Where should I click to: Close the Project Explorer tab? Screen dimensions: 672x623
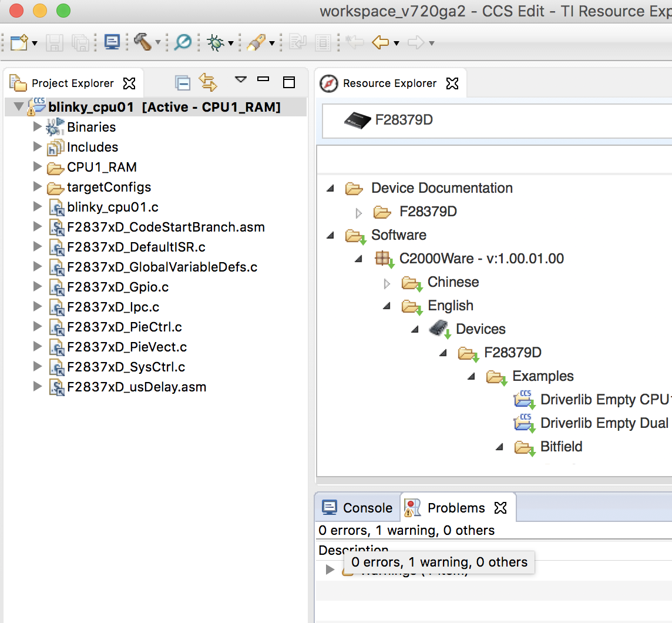click(x=129, y=83)
